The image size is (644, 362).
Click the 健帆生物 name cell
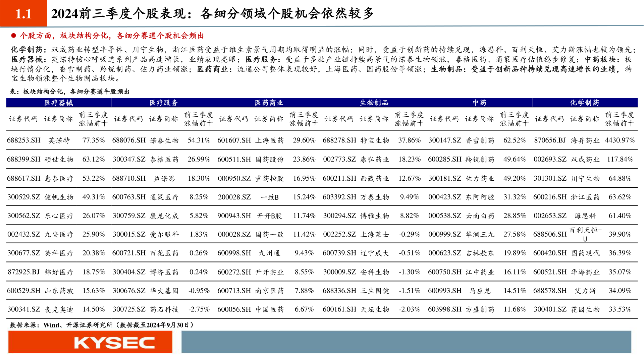pyautogui.click(x=59, y=197)
